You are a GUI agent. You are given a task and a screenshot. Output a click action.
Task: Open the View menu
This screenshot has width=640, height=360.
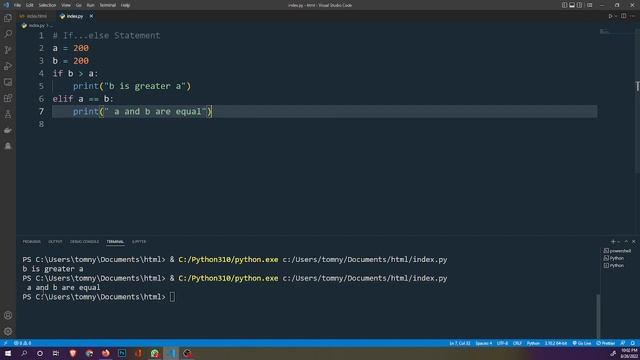(66, 5)
